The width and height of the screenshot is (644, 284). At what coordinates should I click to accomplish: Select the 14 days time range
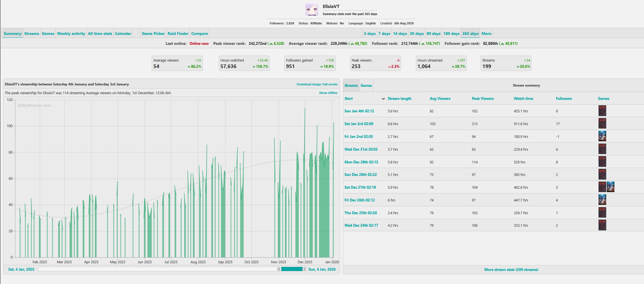point(400,33)
